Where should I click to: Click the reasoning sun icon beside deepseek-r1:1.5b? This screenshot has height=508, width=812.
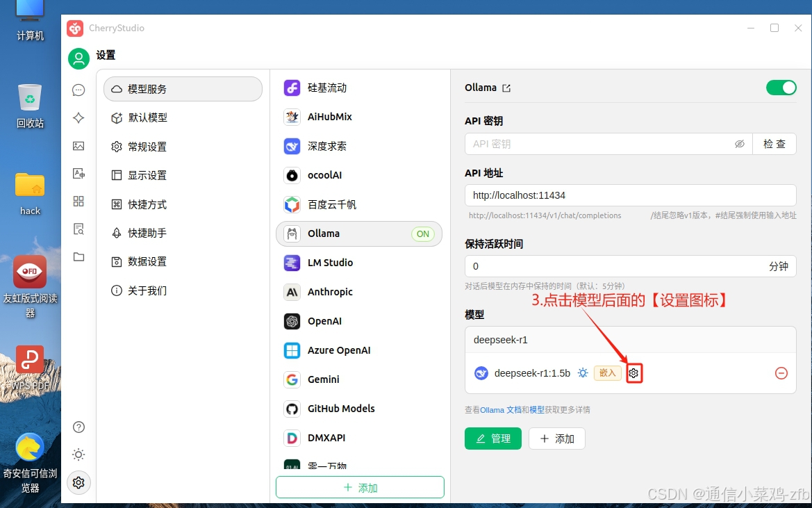tap(583, 373)
